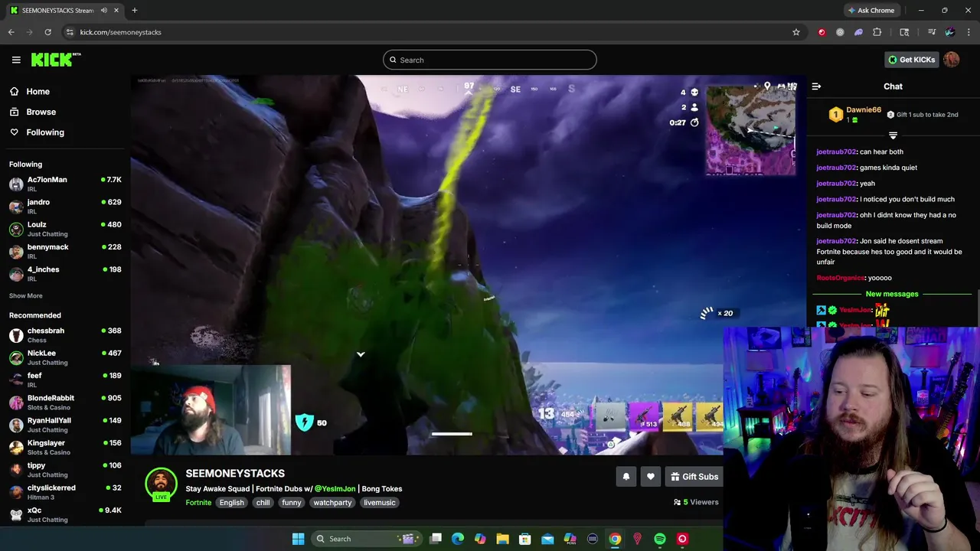Open Windows Start menu
This screenshot has width=980, height=551.
click(x=298, y=539)
